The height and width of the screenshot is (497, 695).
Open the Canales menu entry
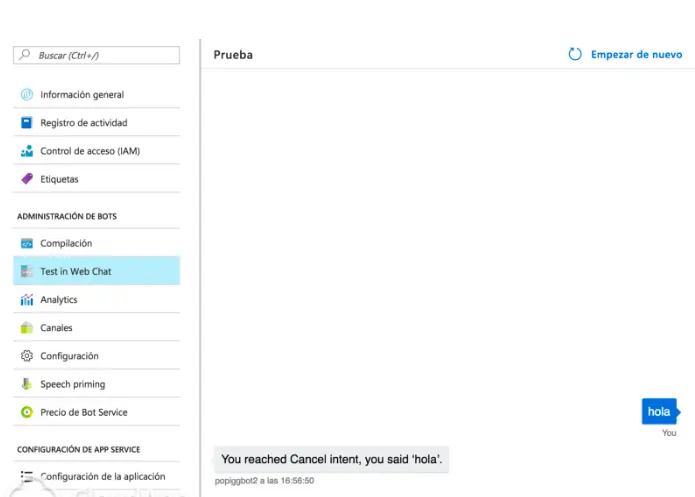56,328
